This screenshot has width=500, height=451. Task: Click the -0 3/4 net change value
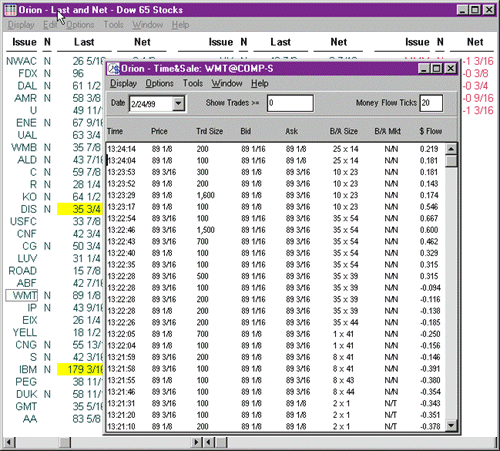[x=475, y=86]
